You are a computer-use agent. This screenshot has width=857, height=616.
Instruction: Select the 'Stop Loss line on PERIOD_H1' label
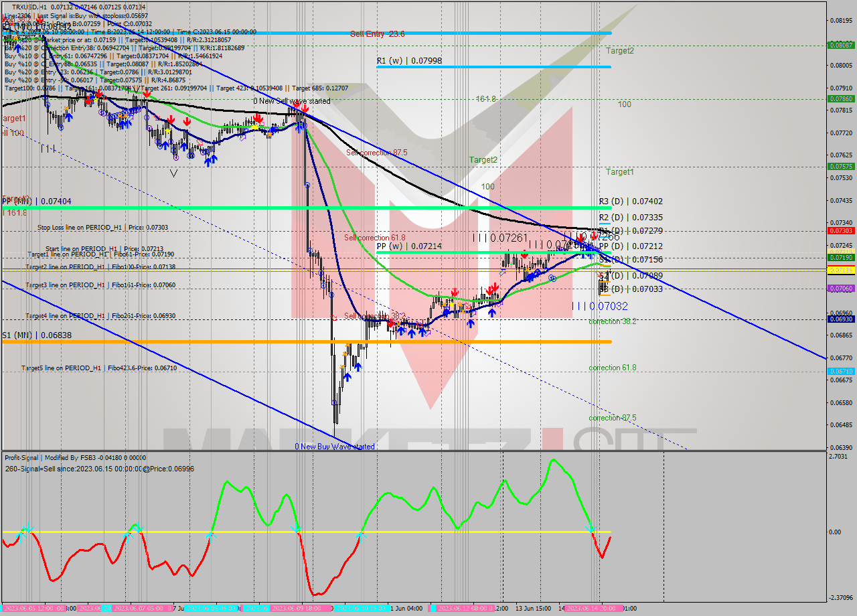103,228
